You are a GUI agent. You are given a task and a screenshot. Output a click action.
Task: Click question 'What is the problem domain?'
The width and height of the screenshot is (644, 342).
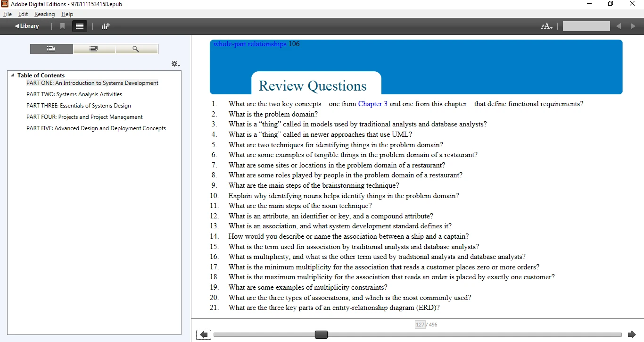(273, 114)
